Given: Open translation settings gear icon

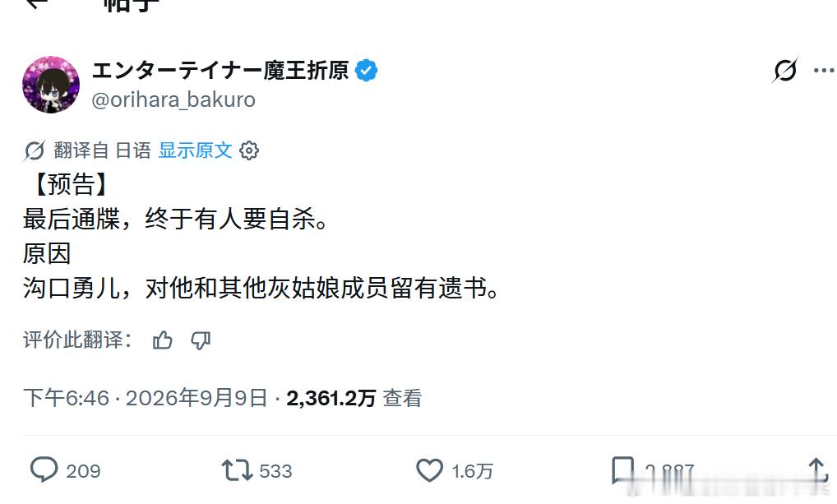Looking at the screenshot, I should coord(249,150).
